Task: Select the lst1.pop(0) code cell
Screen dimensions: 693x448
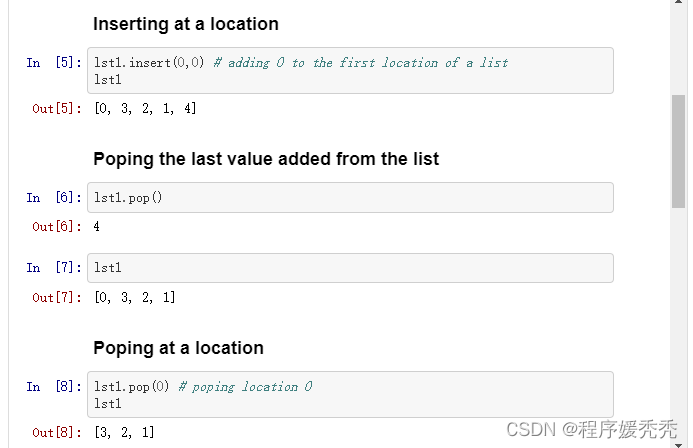Action: click(350, 395)
